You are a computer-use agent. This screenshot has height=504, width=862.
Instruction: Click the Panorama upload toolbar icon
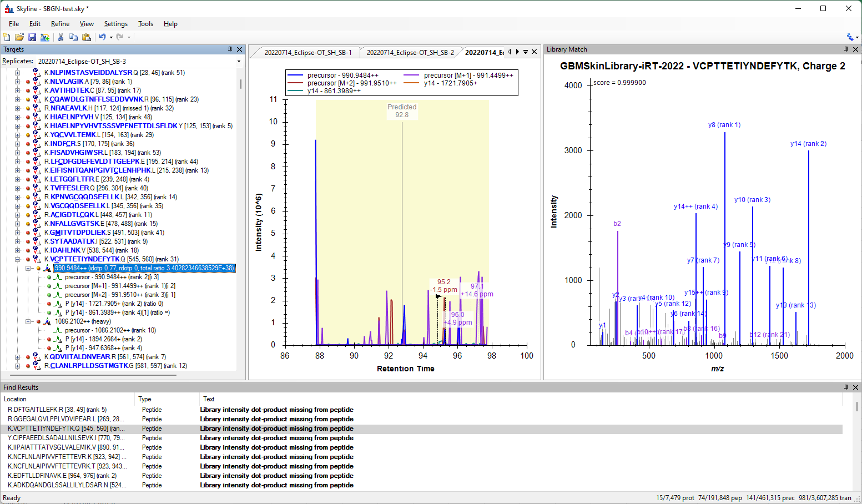point(45,37)
